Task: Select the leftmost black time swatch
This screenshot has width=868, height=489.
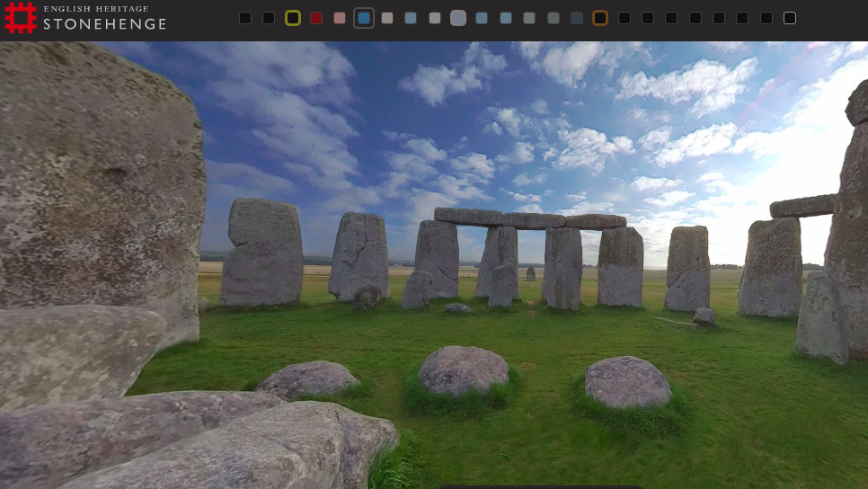Action: [x=245, y=18]
